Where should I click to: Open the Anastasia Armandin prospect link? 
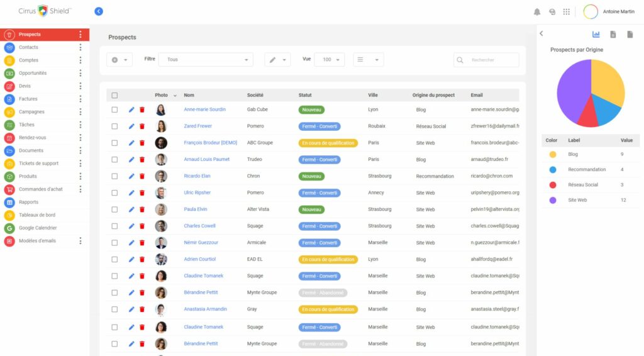[206, 309]
